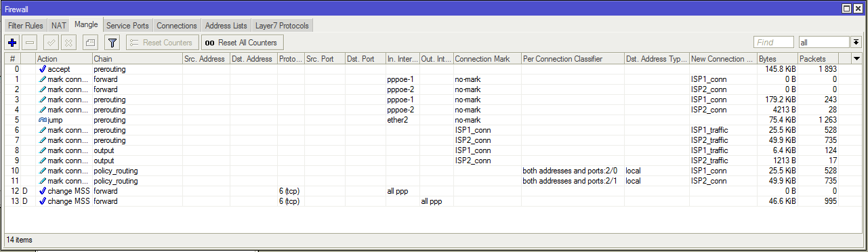This screenshot has height=252, width=868.
Task: Go to the Connections tab
Action: click(x=177, y=26)
